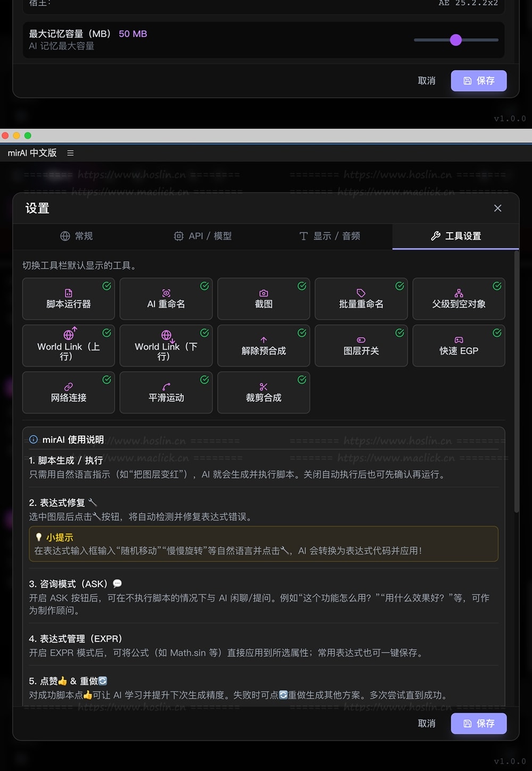Image resolution: width=532 pixels, height=771 pixels.
Task: Click the 截图 camera icon
Action: (x=263, y=293)
